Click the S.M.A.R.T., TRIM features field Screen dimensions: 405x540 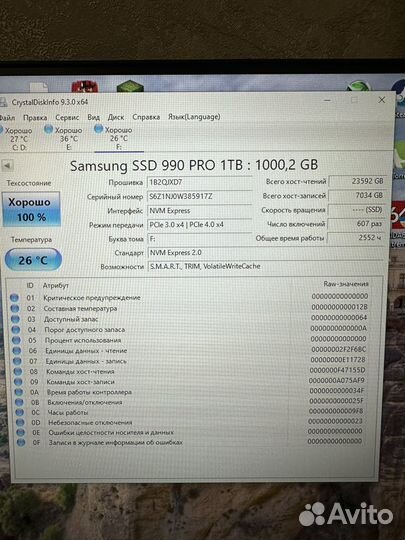266,266
